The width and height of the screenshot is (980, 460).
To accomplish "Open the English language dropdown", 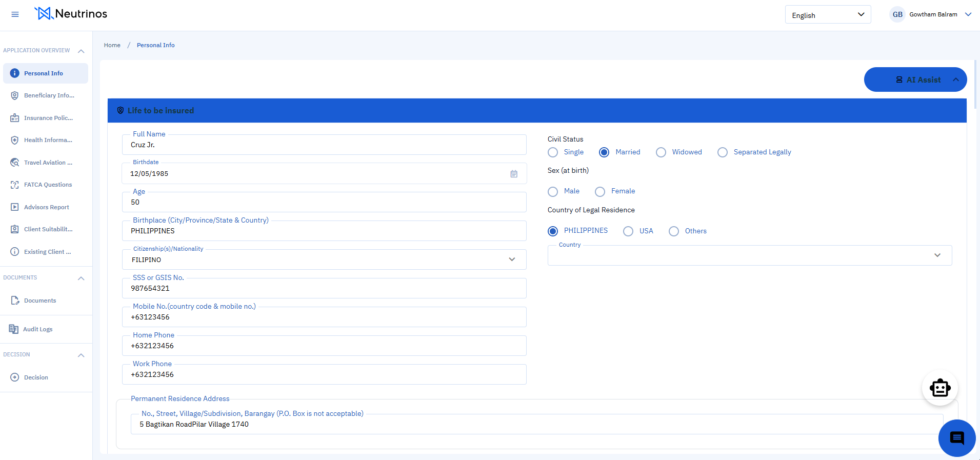I will pos(827,15).
